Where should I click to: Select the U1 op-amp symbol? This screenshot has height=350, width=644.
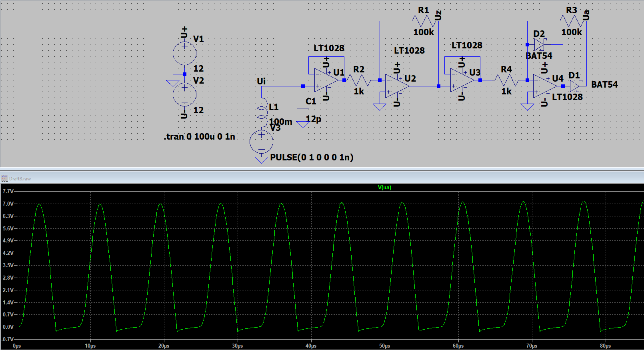tap(326, 80)
